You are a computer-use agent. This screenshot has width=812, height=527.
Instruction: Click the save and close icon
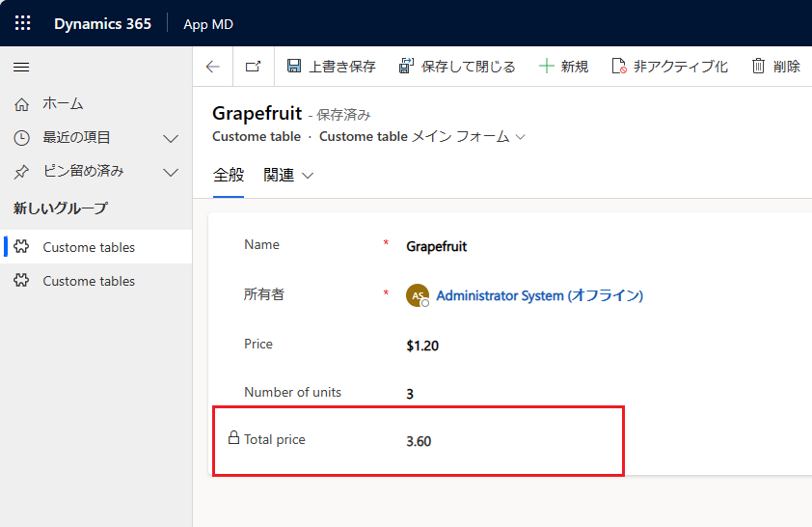[x=406, y=66]
